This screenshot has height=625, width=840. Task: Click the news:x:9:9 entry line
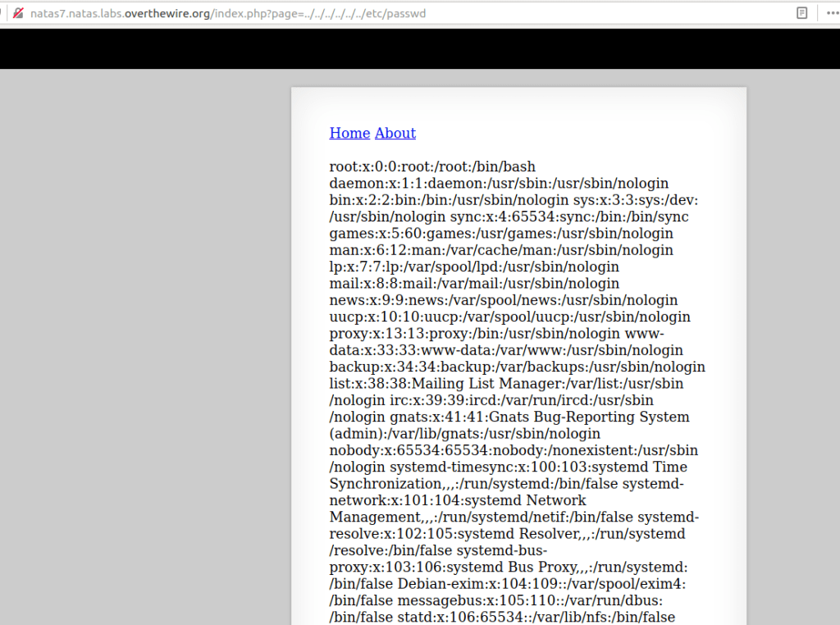click(x=504, y=300)
